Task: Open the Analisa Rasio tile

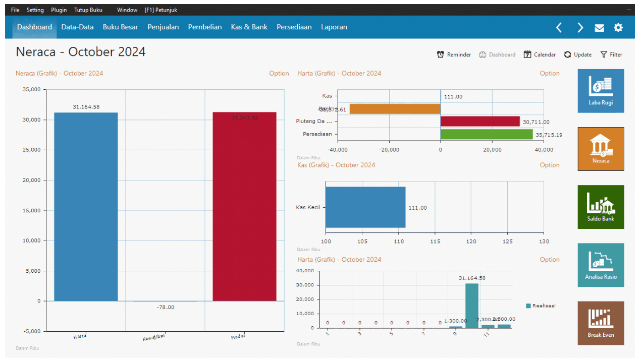Action: pos(601,265)
